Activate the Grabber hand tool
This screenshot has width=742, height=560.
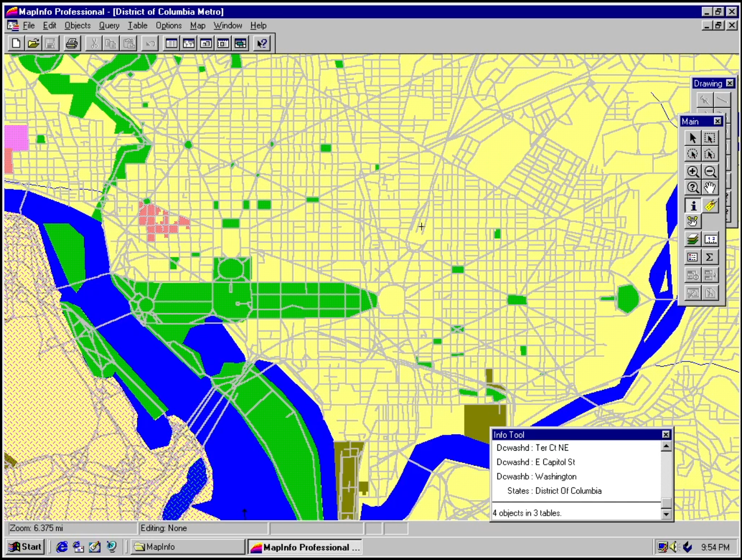(x=710, y=188)
